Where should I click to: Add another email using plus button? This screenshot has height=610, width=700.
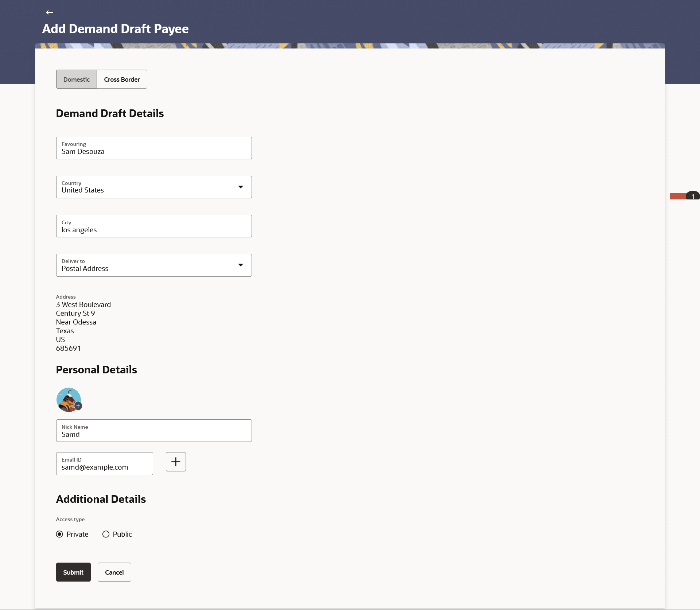[176, 462]
